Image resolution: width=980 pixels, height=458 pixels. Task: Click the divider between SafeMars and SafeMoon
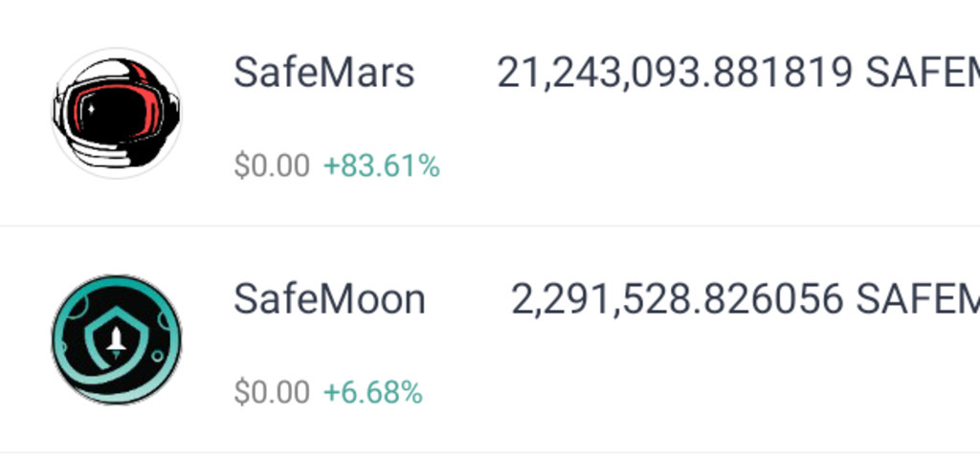490,227
